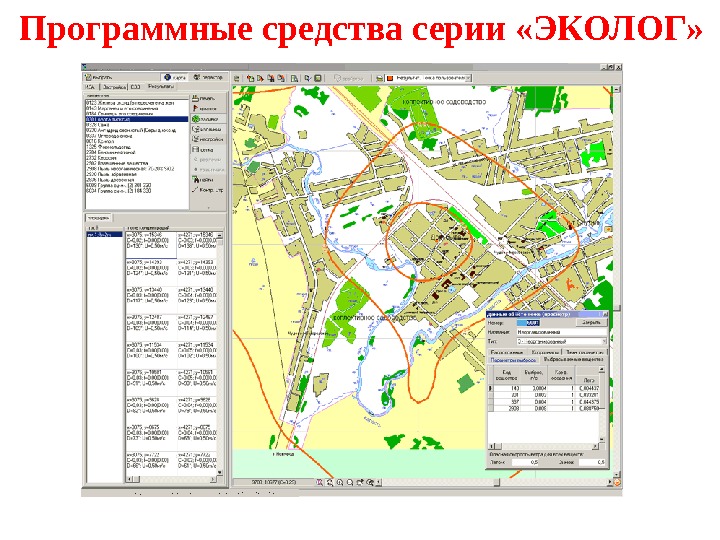Click the red flag icon button

[x=208, y=108]
